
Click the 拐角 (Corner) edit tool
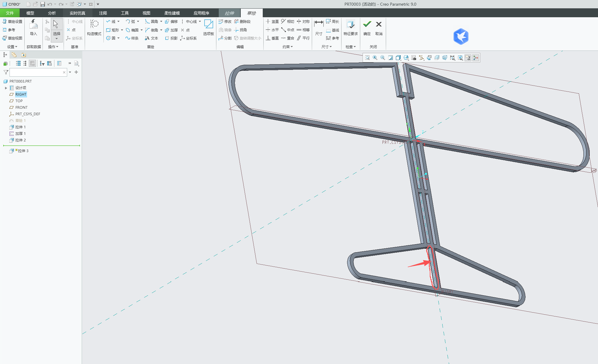click(x=240, y=30)
